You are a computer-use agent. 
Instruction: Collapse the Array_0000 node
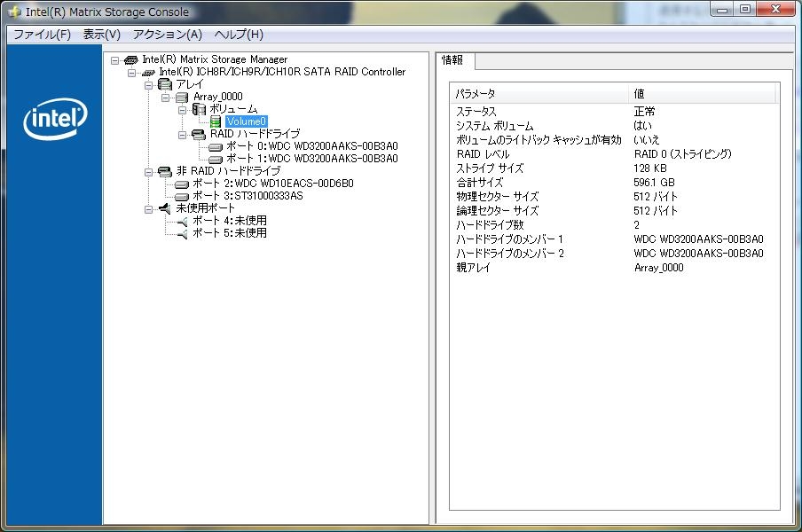165,98
